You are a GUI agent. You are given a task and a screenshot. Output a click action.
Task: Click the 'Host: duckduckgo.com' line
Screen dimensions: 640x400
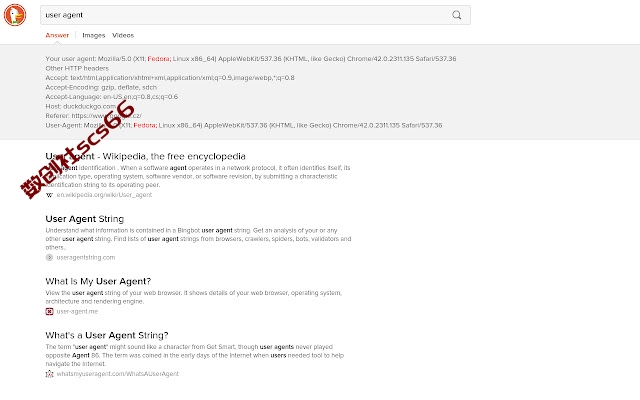pos(80,106)
